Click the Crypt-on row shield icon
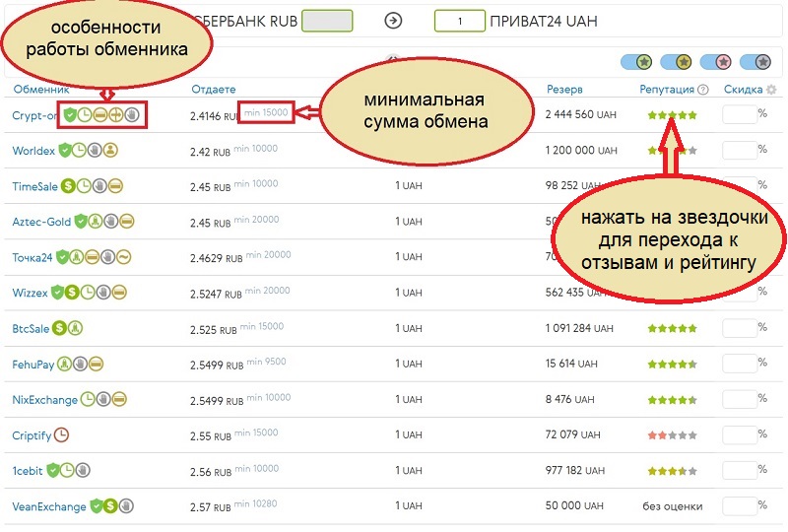The width and height of the screenshot is (788, 532). pos(70,115)
